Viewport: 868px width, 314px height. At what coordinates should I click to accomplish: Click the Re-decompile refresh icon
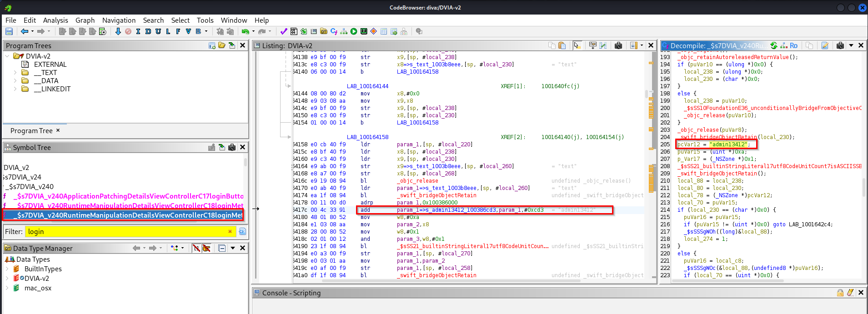(773, 45)
